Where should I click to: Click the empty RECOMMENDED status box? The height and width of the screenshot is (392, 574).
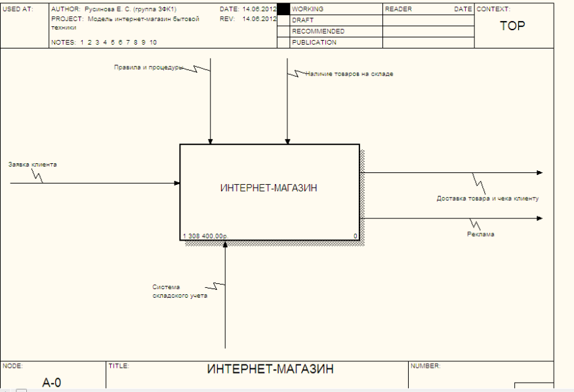(283, 31)
